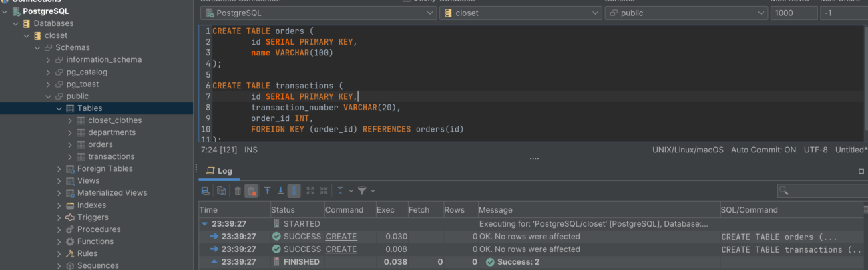868x270 pixels.
Task: Maximize the Log panel using corner icon
Action: [x=861, y=171]
